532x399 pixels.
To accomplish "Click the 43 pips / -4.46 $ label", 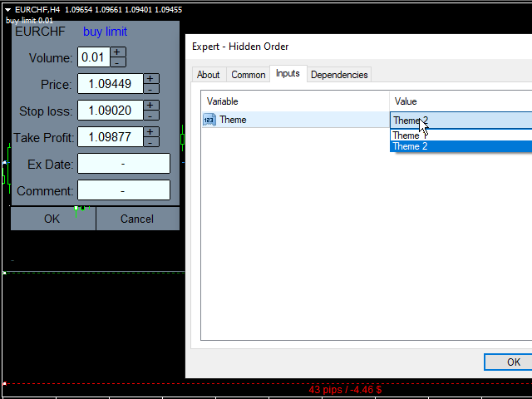I will pyautogui.click(x=345, y=390).
